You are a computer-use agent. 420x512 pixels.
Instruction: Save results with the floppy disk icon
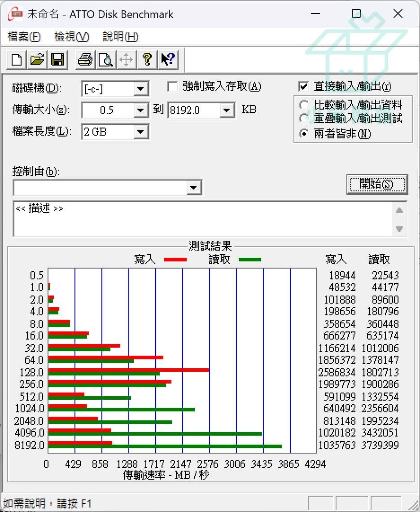pyautogui.click(x=57, y=60)
